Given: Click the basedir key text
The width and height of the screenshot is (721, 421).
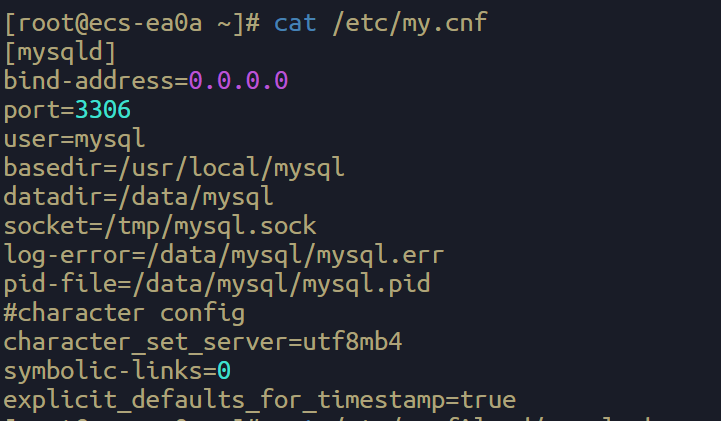Looking at the screenshot, I should 52,166.
